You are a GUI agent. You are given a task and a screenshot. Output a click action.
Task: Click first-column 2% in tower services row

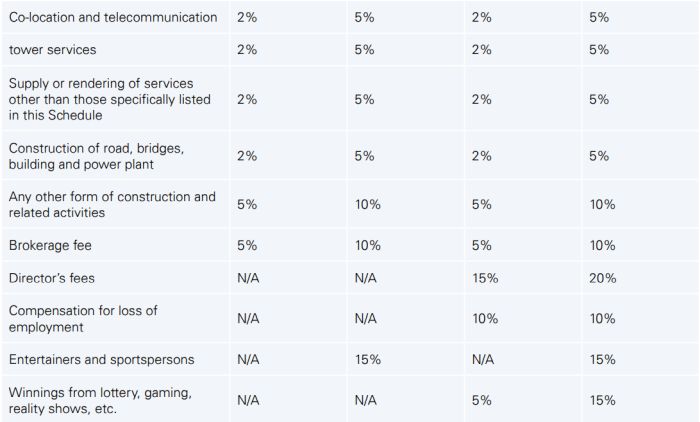coord(247,48)
